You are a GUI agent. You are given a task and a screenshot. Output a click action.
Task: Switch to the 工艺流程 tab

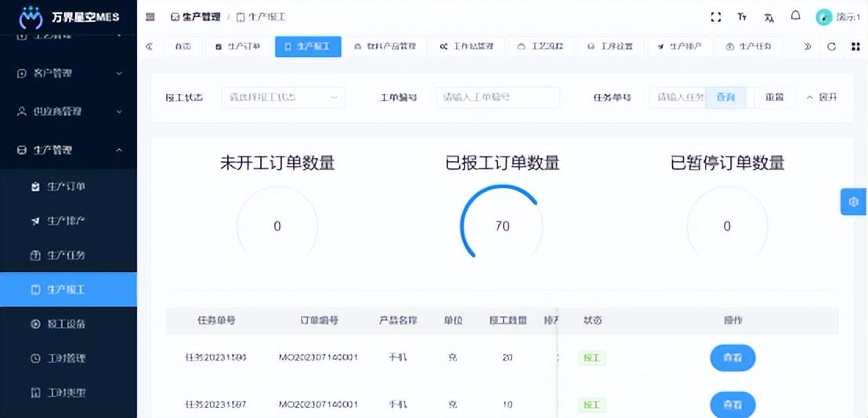pos(541,47)
